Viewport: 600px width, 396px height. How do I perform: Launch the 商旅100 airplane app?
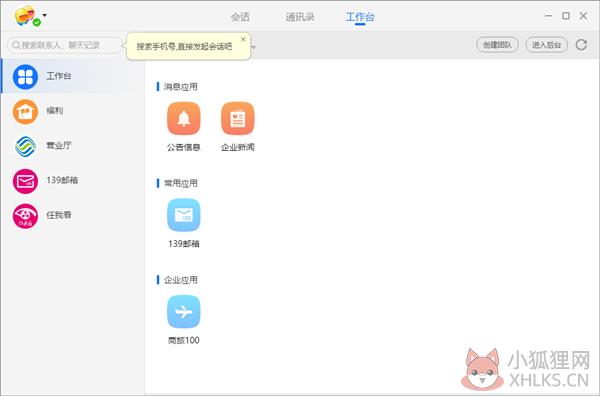tap(184, 311)
